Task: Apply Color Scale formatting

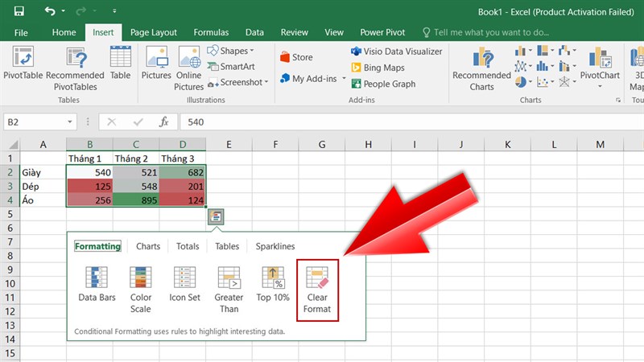Action: tap(141, 290)
